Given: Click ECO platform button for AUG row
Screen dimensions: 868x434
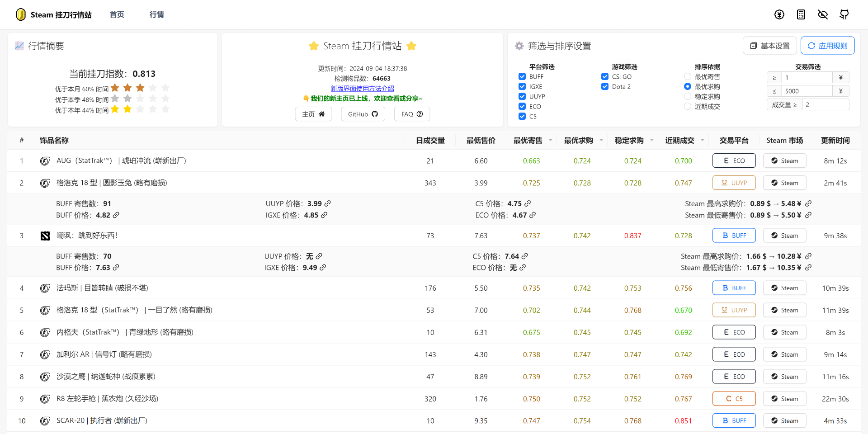Looking at the screenshot, I should [x=734, y=160].
